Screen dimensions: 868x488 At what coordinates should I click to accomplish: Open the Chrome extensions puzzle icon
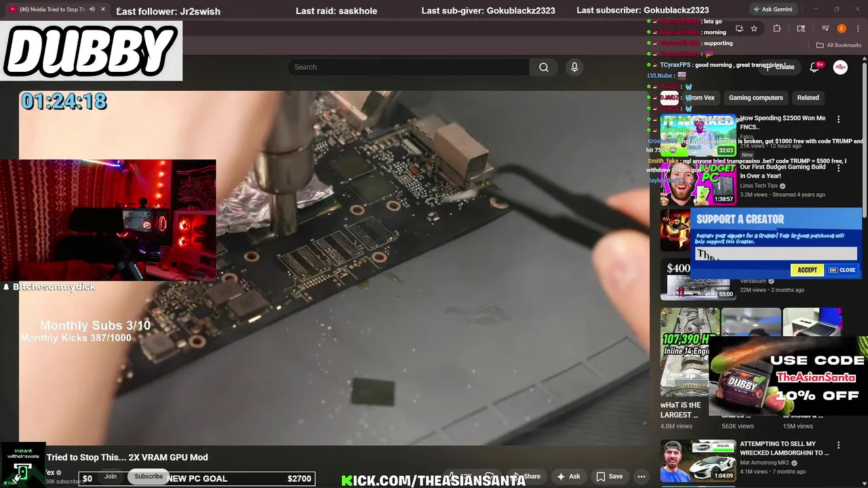pyautogui.click(x=777, y=28)
